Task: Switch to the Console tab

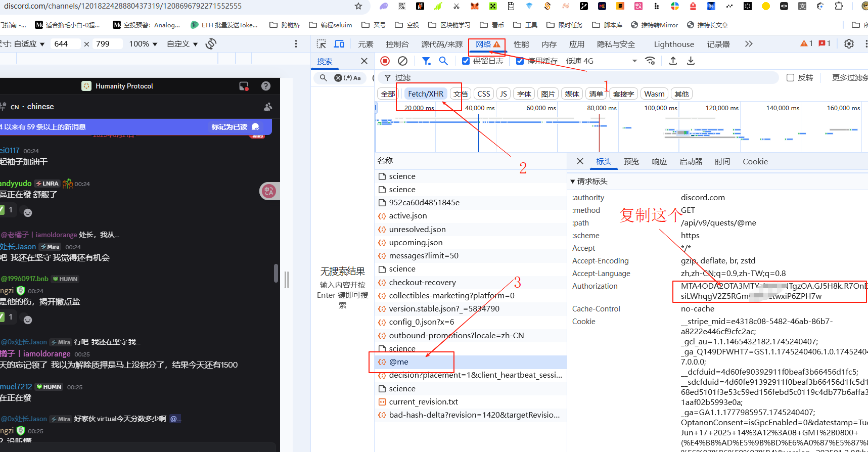Action: (x=397, y=44)
